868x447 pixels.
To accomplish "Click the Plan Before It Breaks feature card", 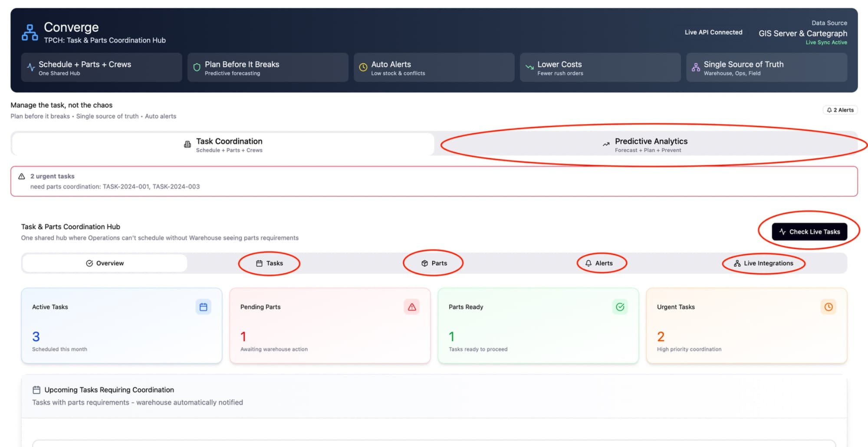I will pos(268,67).
